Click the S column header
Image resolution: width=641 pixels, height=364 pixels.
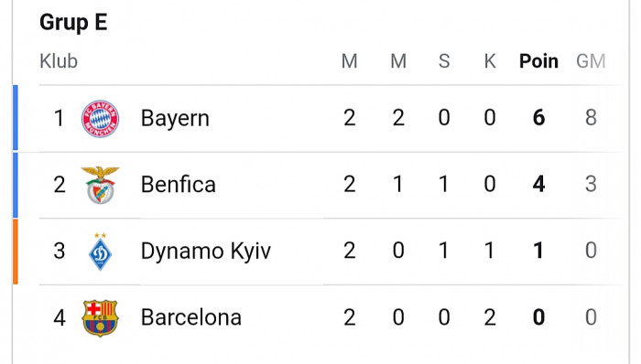[444, 61]
